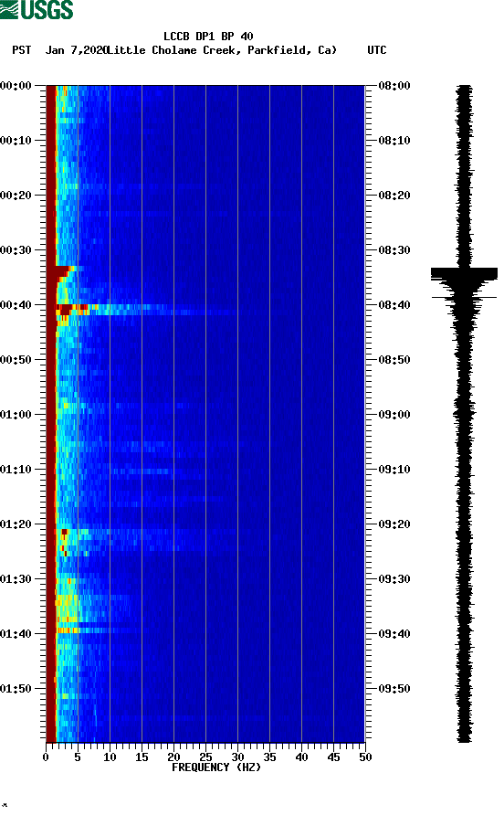This screenshot has width=504, height=815.
Task: Click the 'Jan 7,2020' date label
Action: pyautogui.click(x=76, y=50)
